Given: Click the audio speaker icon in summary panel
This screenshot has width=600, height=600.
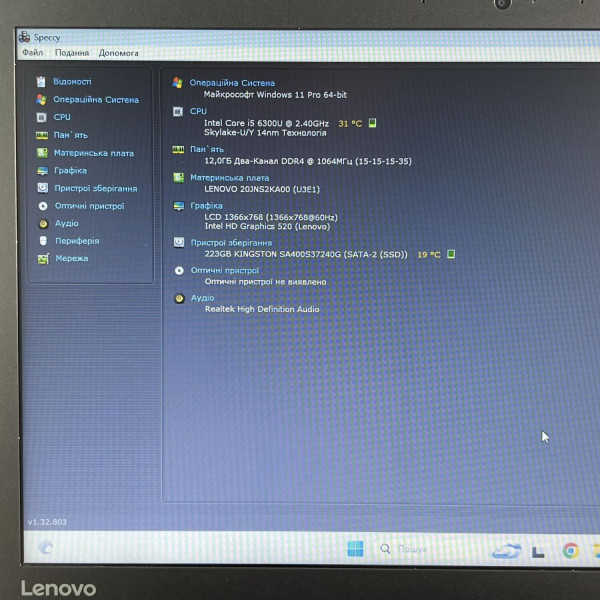Looking at the screenshot, I should point(179,298).
